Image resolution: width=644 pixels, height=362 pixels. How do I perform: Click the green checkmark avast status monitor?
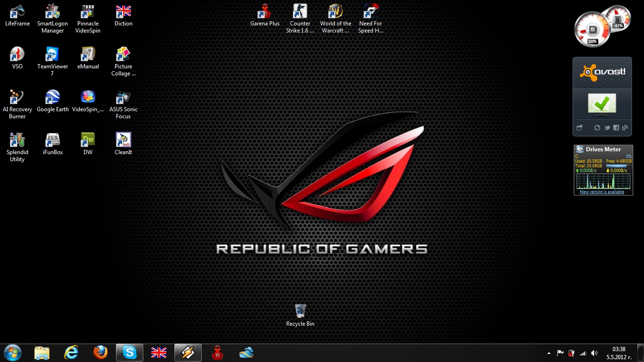tap(602, 104)
